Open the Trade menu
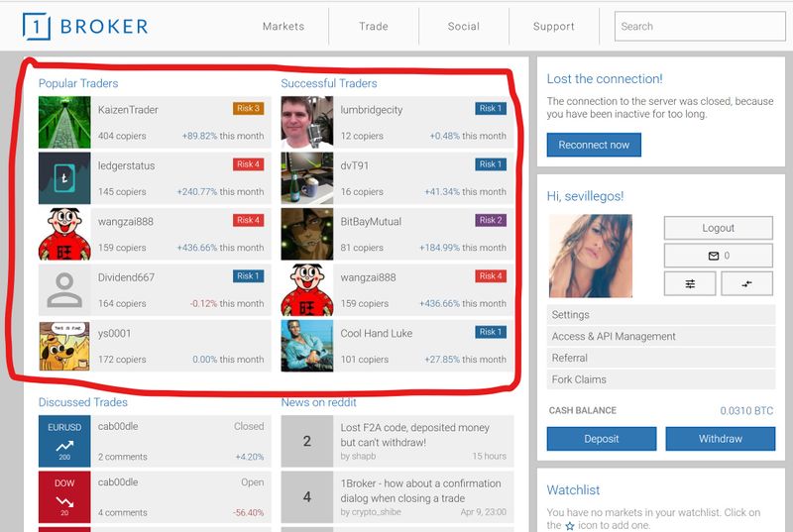Viewport: 793px width, 532px height. [x=374, y=27]
